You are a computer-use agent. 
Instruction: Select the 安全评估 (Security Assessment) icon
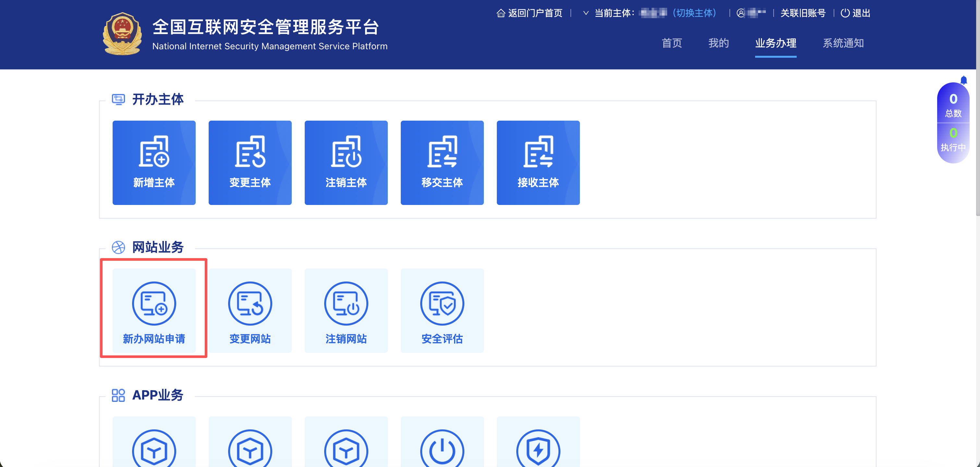pyautogui.click(x=442, y=310)
